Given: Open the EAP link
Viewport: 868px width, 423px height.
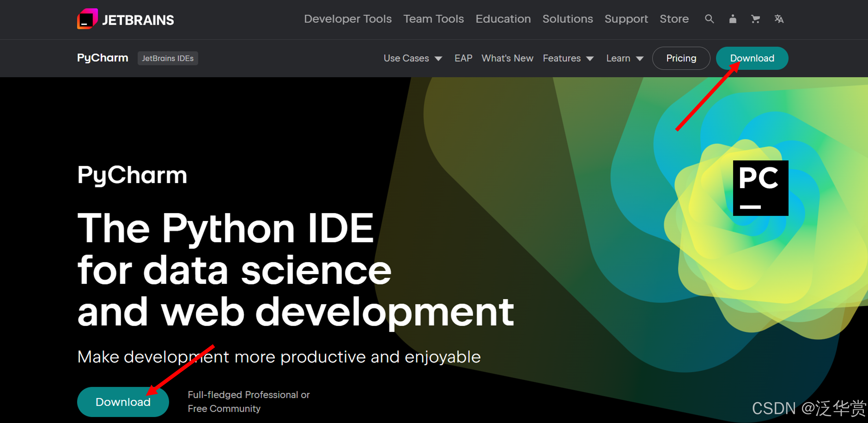Looking at the screenshot, I should tap(463, 58).
